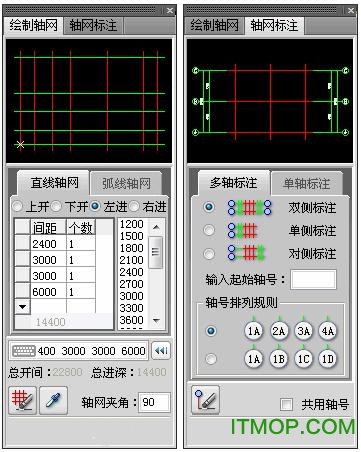Image resolution: width=361 pixels, height=452 pixels.
Task: Click the 1A axis bubble in second row
Action: coord(254,359)
